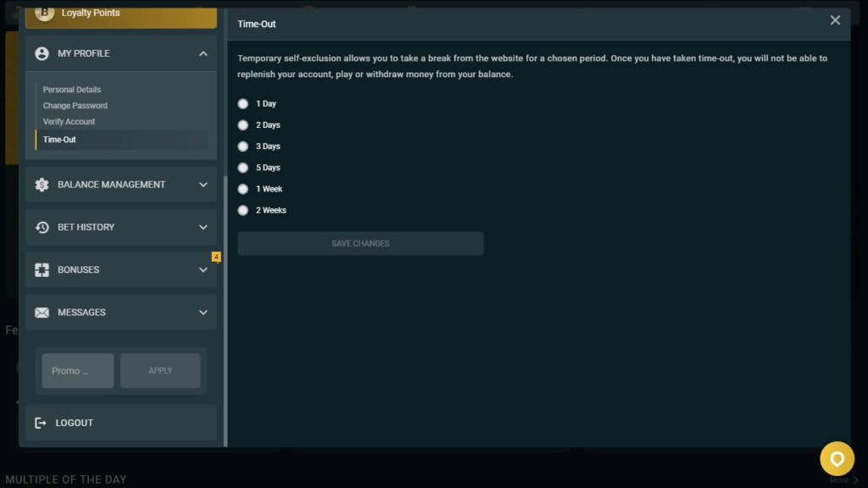The image size is (868, 488).
Task: Click the Balance Management gear icon
Action: point(42,185)
